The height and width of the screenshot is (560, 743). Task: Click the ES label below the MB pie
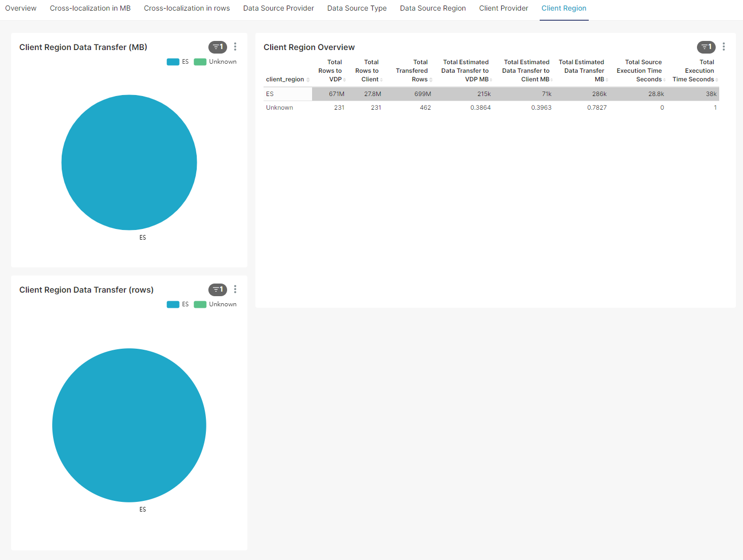tap(143, 238)
